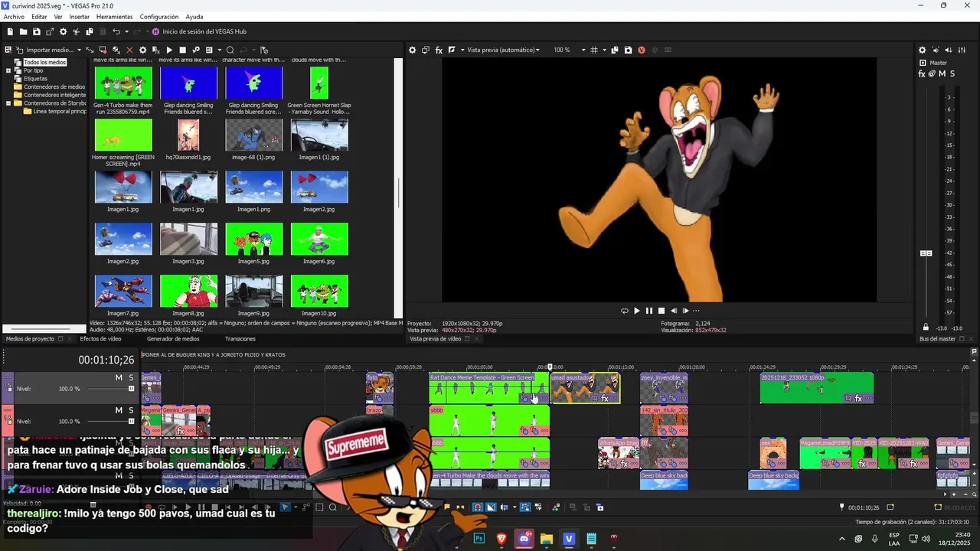This screenshot has width=980, height=551.
Task: Undo last action with the arrow icon
Action: (x=116, y=31)
